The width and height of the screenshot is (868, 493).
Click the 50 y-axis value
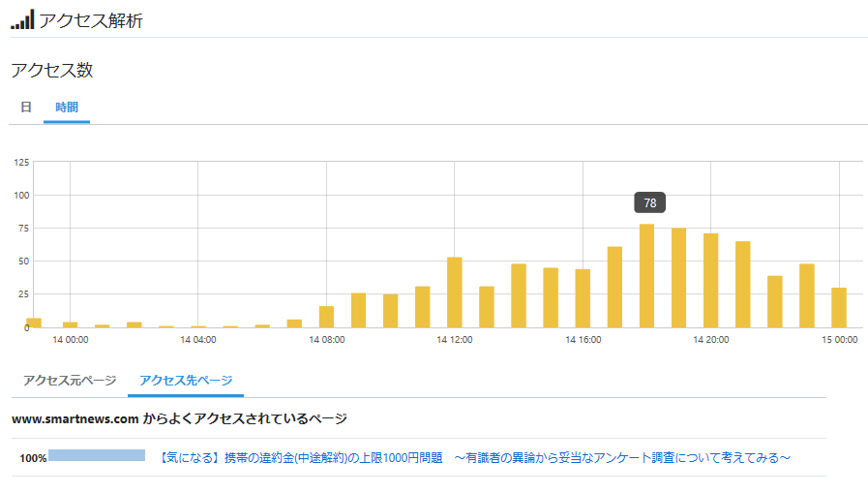coord(23,261)
